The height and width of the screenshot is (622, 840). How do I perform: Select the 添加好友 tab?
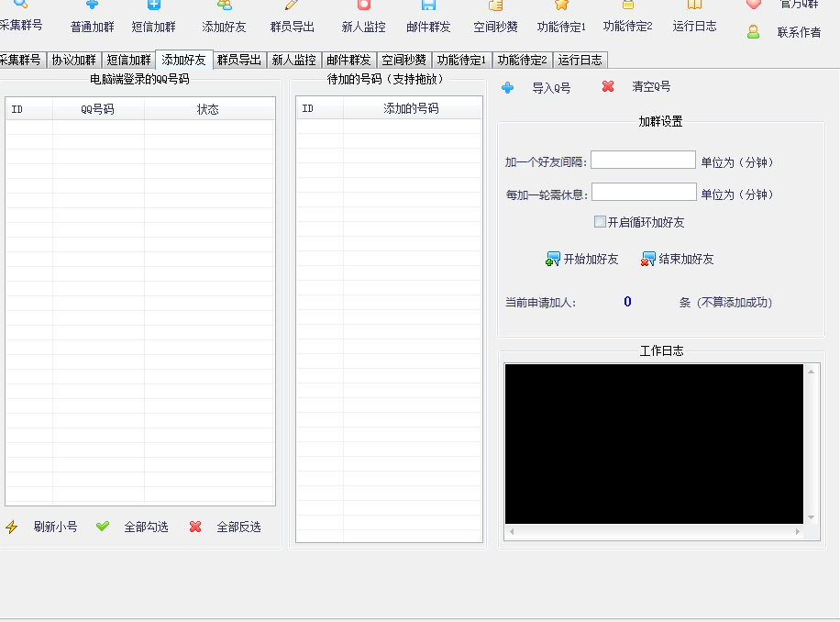[183, 60]
